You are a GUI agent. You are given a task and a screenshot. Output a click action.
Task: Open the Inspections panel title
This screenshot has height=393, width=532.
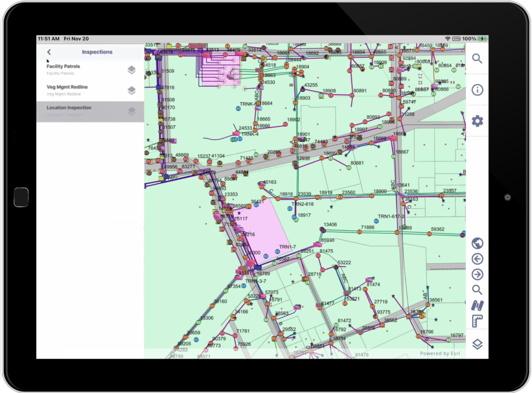click(97, 52)
